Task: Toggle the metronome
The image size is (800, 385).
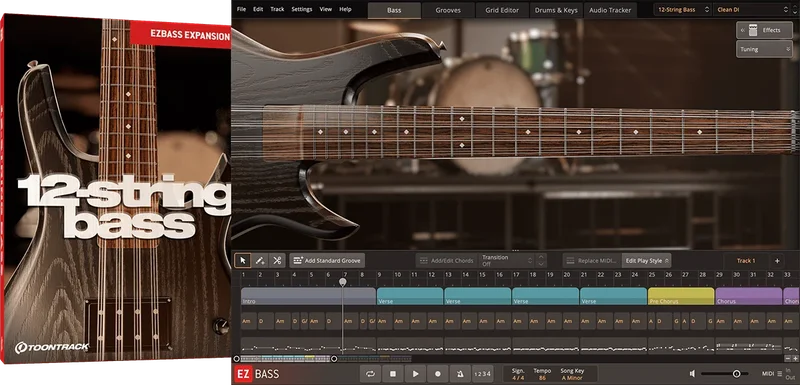Action: click(x=460, y=374)
